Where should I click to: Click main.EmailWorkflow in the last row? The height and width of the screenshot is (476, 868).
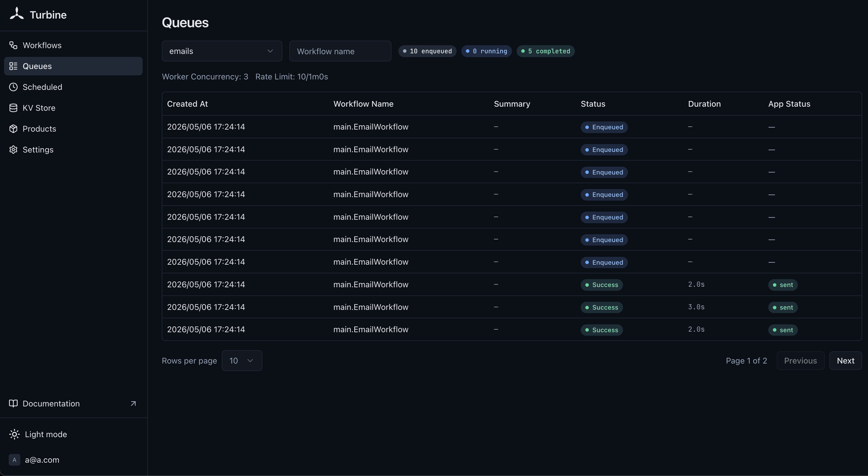(x=371, y=330)
